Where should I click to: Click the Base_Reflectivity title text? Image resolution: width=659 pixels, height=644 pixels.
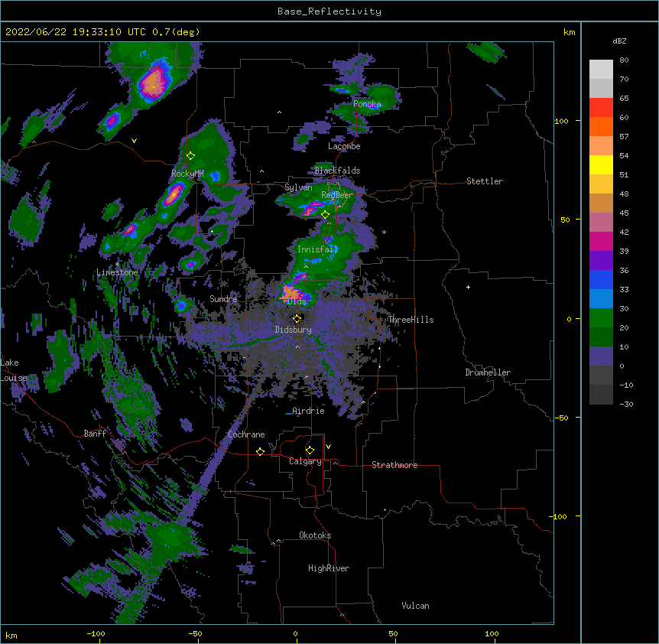pyautogui.click(x=329, y=11)
